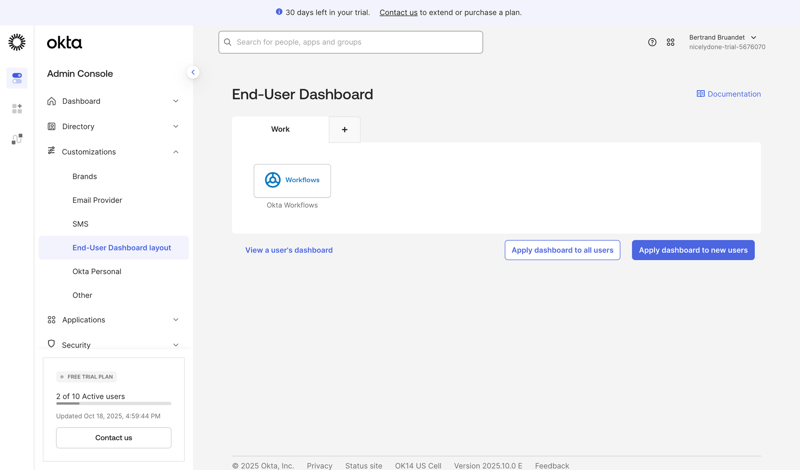Click the OK14 US Cell footer text
Image resolution: width=800 pixels, height=470 pixels.
coord(418,465)
